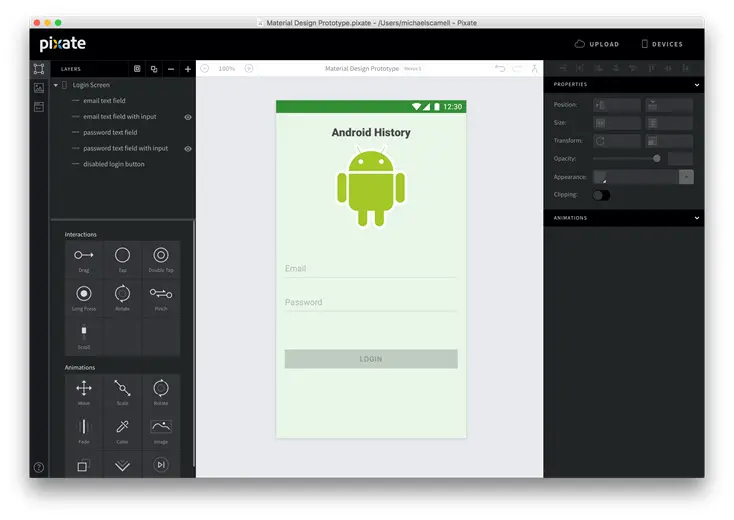The height and width of the screenshot is (520, 734).
Task: Adjust the Opacity slider handle
Action: click(656, 159)
